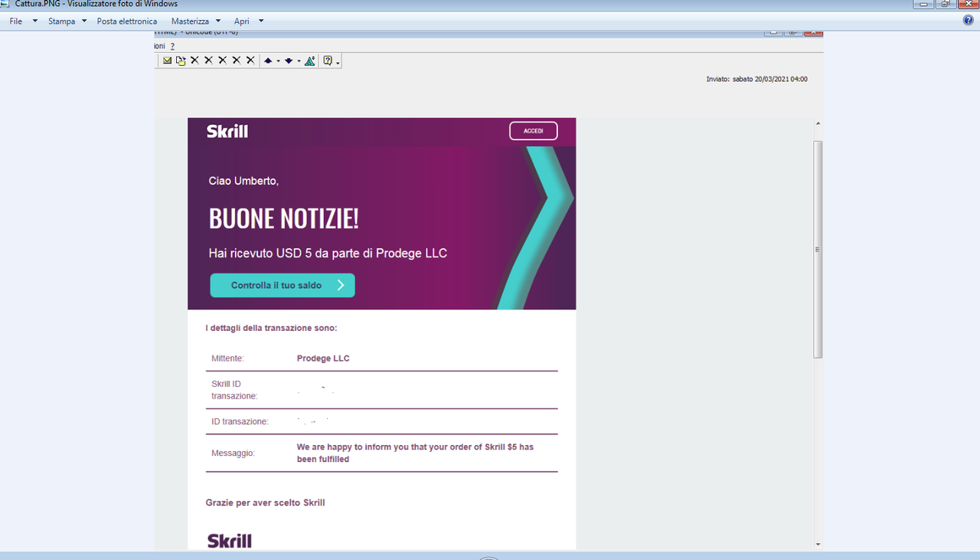980x560 pixels.
Task: Expand dropdown arrow beside the up arrow
Action: tap(278, 62)
